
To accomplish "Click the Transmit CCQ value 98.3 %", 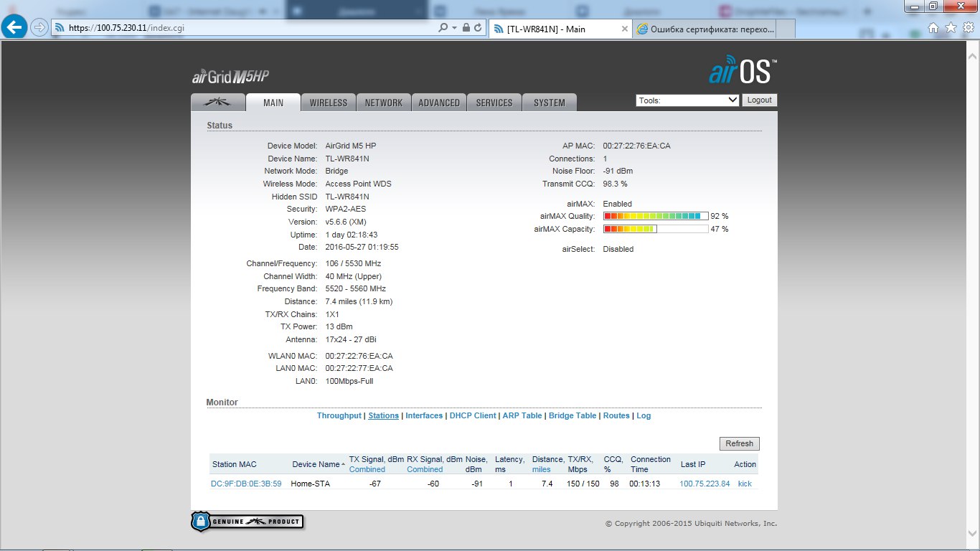I will (615, 184).
